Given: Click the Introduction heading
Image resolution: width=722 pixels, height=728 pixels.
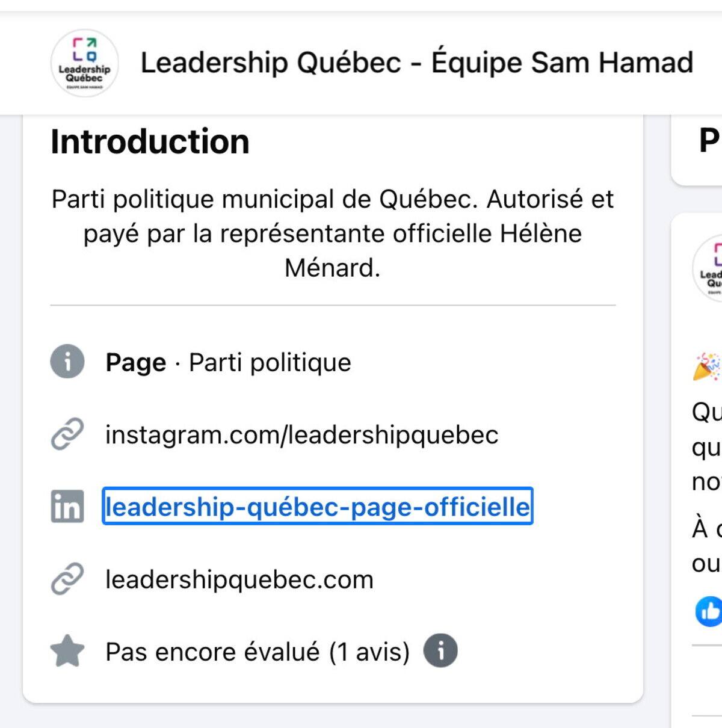Looking at the screenshot, I should 150,142.
